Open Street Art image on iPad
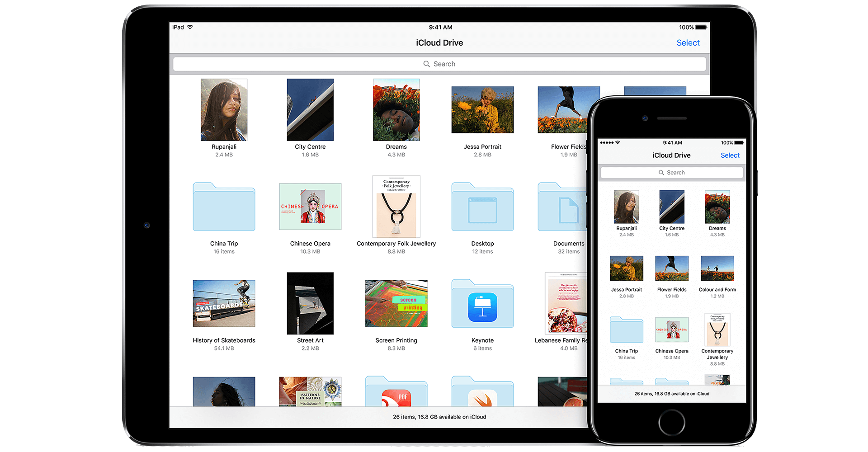Screen dimensions: 868x452 click(310, 303)
